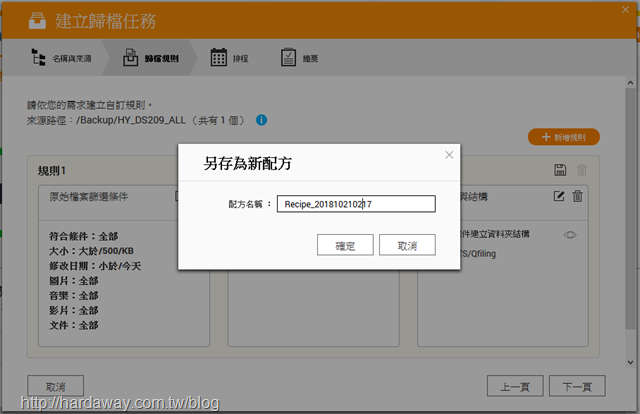Save rule 1 with the floppy disk icon
The width and height of the screenshot is (640, 414).
coord(560,170)
